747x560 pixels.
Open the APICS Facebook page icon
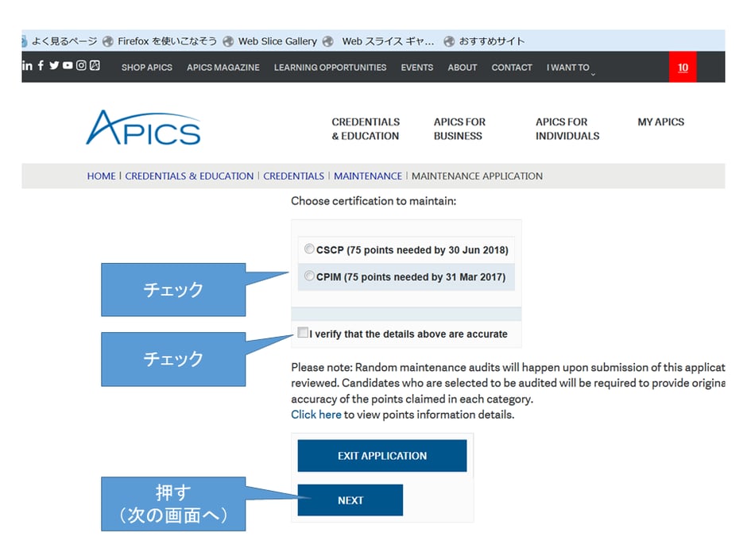point(41,65)
